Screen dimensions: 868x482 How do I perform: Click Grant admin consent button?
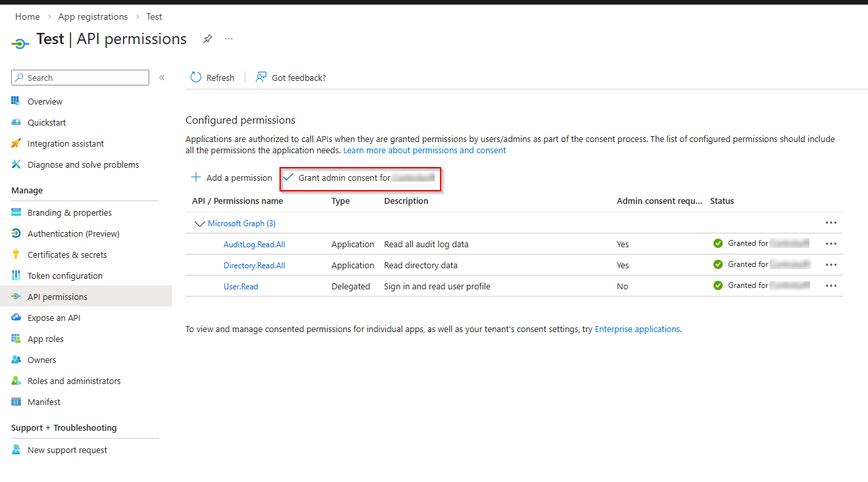[x=360, y=178]
